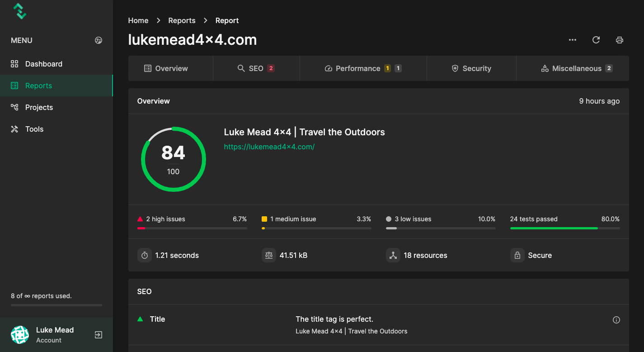
Task: Click the Secure padlock icon
Action: click(517, 255)
